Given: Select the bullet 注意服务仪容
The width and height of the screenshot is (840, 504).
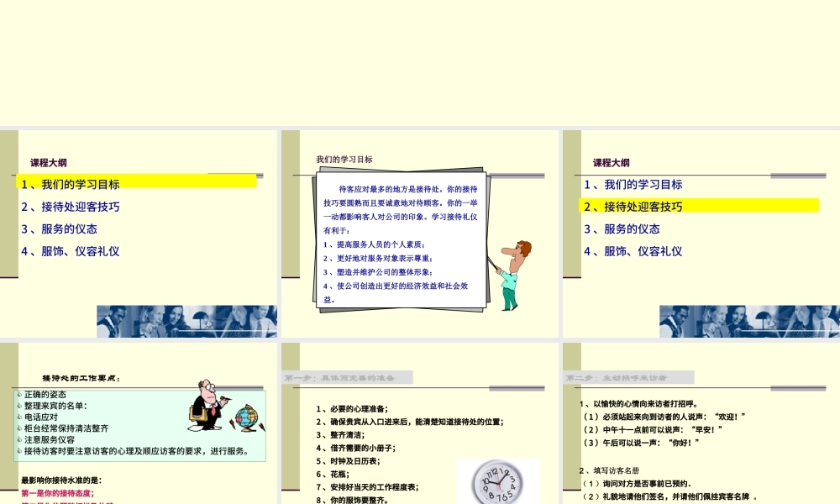Looking at the screenshot, I should coord(50,439).
